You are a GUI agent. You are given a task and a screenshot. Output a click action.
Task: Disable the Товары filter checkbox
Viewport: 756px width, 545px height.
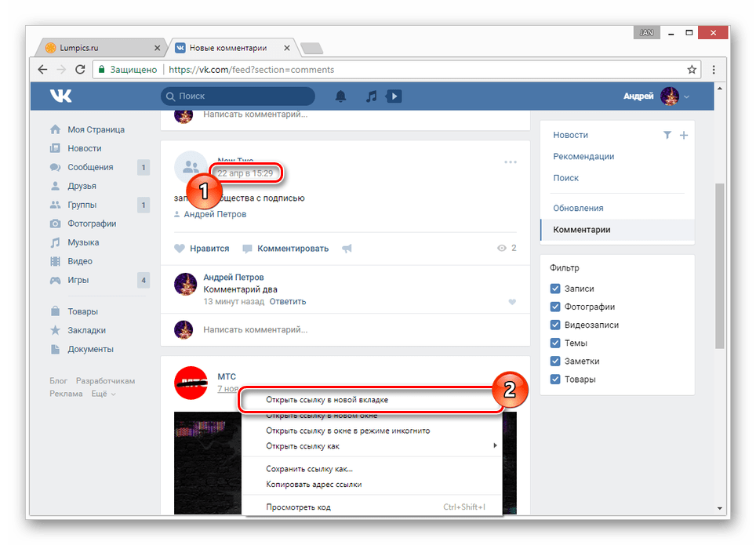click(x=555, y=379)
